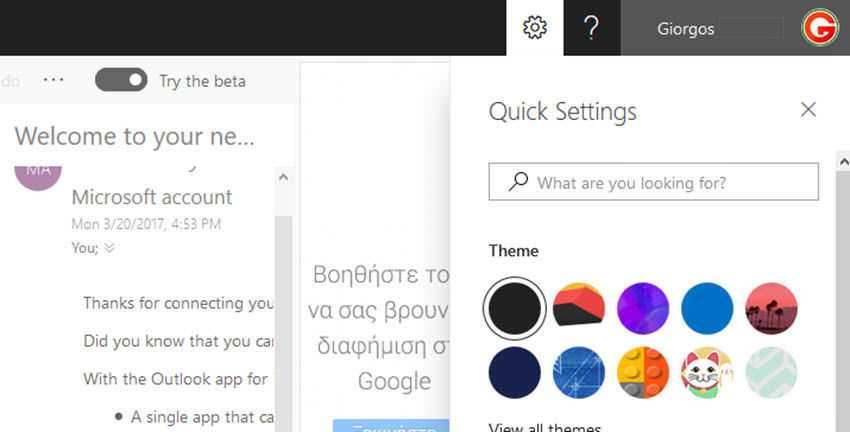Click the settings gear icon
This screenshot has width=850, height=432.
535,28
